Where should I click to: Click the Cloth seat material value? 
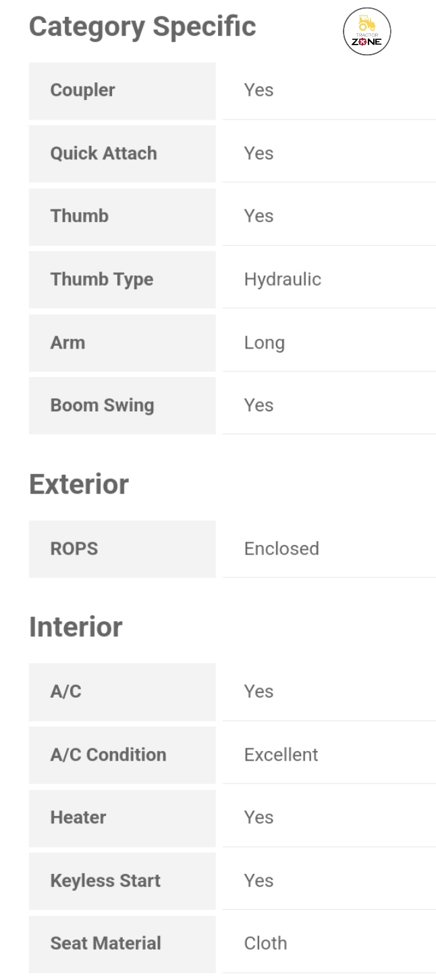[x=265, y=944]
